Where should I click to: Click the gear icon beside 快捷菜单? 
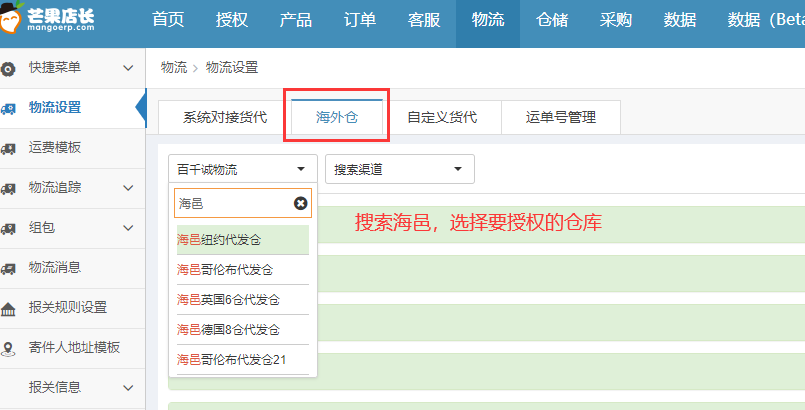(8, 69)
